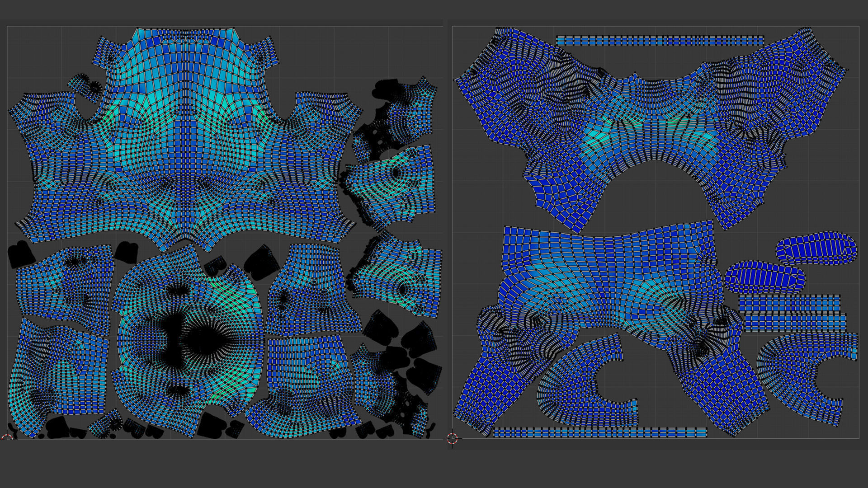
Task: Click the upper oval shoe-sole UV island
Action: (x=816, y=249)
